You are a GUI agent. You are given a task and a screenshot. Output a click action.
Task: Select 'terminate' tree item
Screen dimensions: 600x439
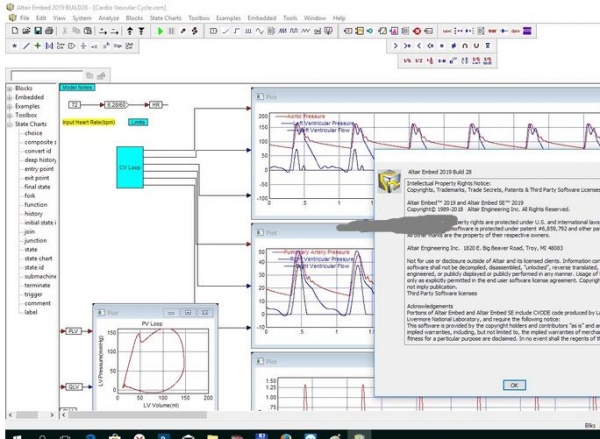[x=37, y=285]
